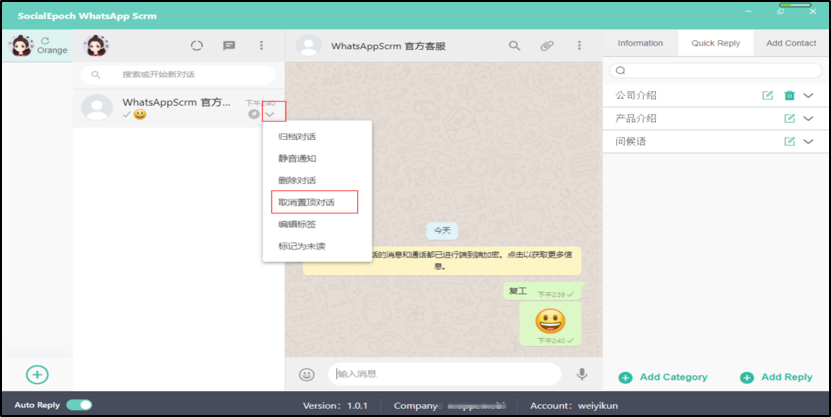Open chat item dropdown chevron
Screen dimensions: 831x417
[x=270, y=114]
